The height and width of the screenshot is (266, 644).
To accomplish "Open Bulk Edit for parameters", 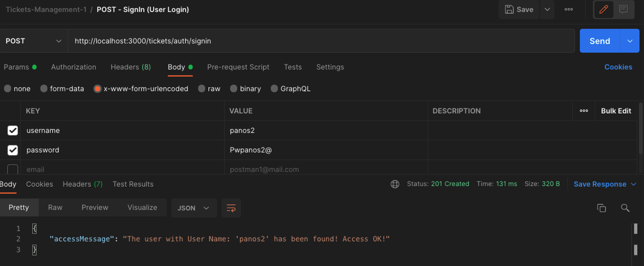I will click(616, 110).
